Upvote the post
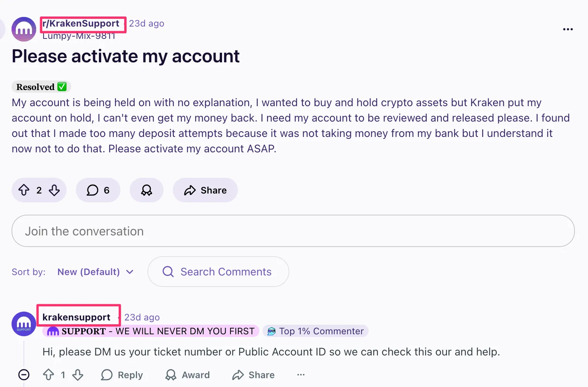This screenshot has width=588, height=387. 24,190
